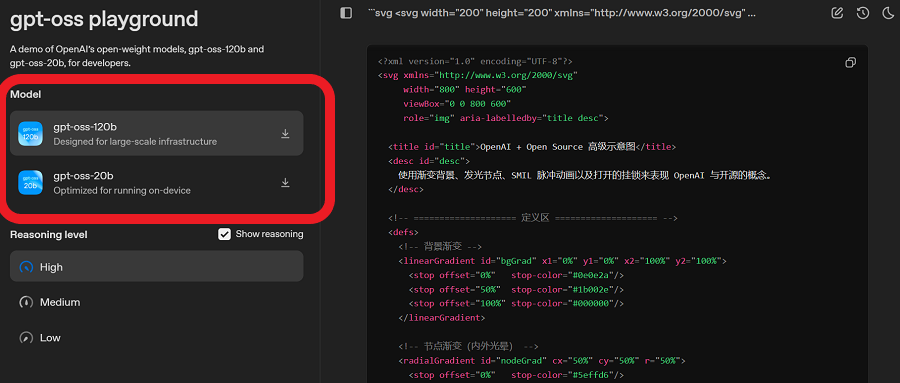The width and height of the screenshot is (900, 383).
Task: Click the Low level gauge icon
Action: click(26, 338)
